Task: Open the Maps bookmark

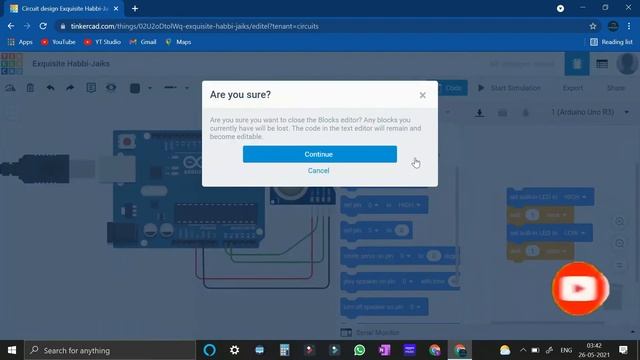Action: click(x=178, y=42)
